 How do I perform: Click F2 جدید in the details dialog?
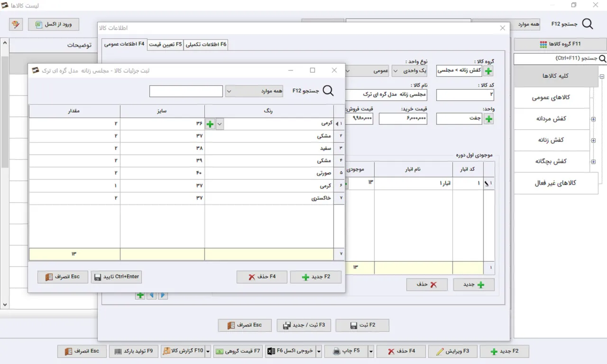pyautogui.click(x=315, y=277)
